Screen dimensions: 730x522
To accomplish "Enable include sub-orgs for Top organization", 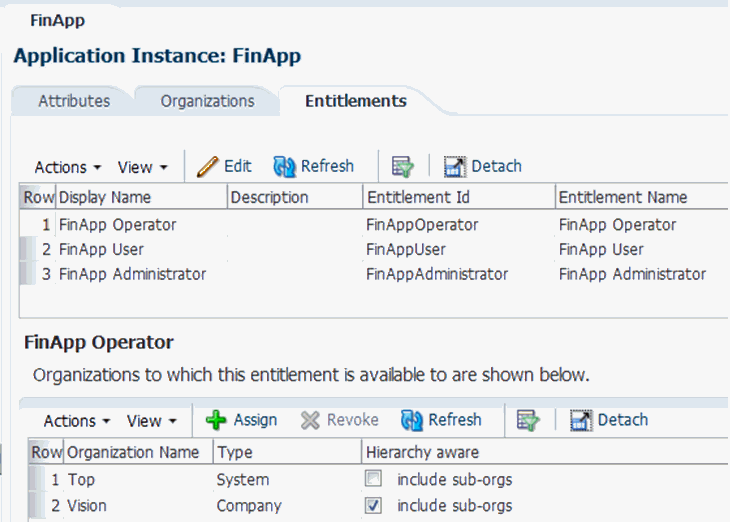I will click(x=373, y=478).
